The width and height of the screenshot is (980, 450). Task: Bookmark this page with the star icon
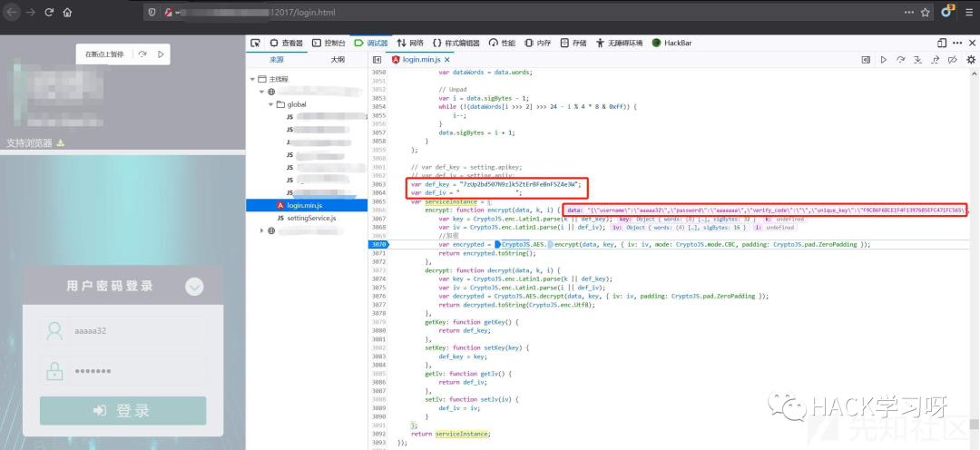tap(925, 13)
